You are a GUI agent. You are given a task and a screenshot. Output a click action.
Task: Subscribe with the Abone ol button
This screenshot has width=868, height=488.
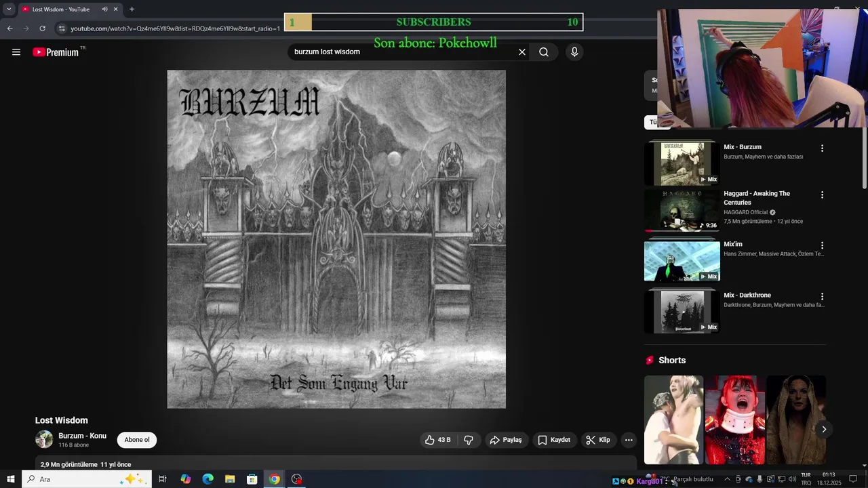[x=137, y=440]
